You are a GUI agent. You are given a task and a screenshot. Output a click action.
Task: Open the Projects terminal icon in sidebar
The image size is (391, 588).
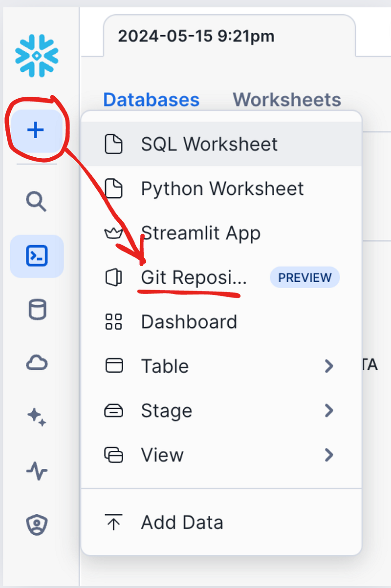tap(37, 256)
